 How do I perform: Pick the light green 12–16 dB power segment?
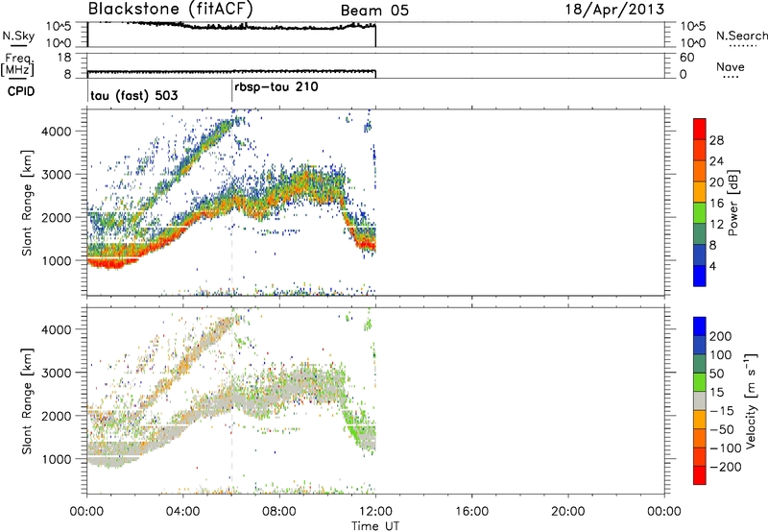click(700, 212)
